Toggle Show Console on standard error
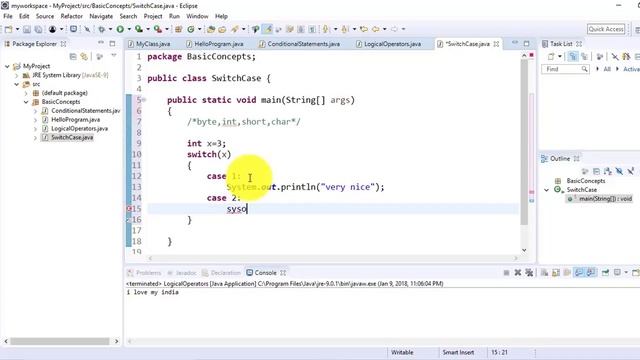Image resolution: width=640 pixels, height=360 pixels. click(x=591, y=273)
